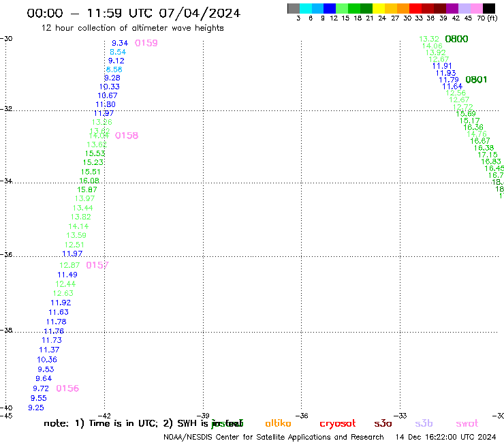
Task: Click the 0159 swot time label
Action: point(146,43)
